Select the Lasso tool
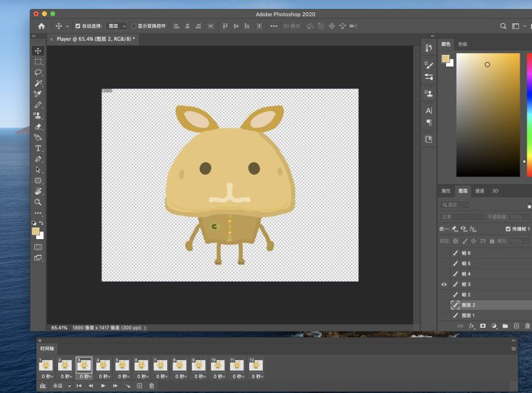The image size is (532, 393). pos(38,72)
